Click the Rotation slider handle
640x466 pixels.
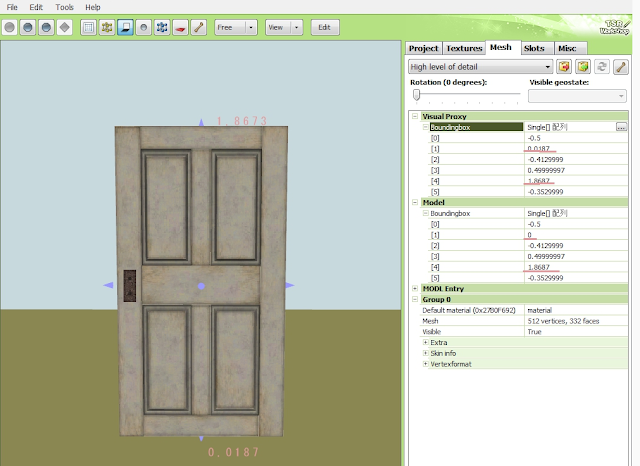[x=416, y=95]
